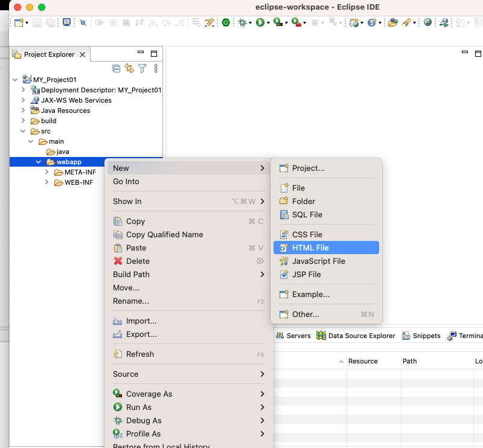This screenshot has width=483, height=448.
Task: Switch to the Data Source Explorer tab
Action: coord(356,336)
